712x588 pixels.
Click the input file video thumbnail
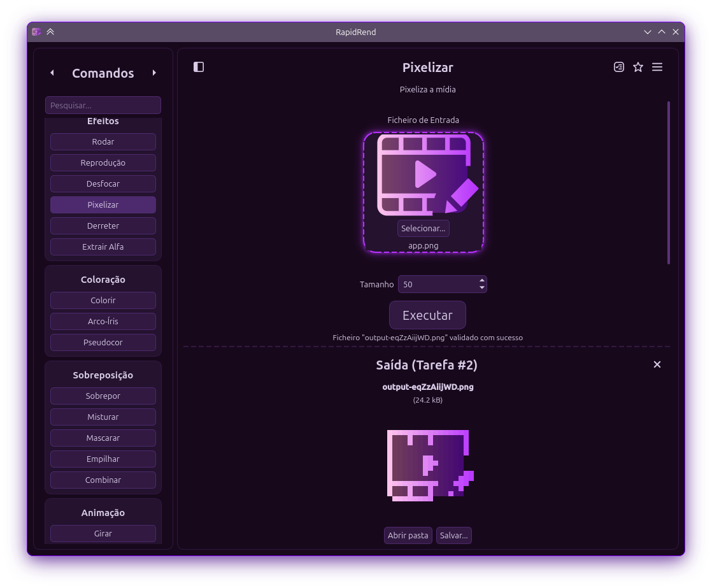click(427, 175)
